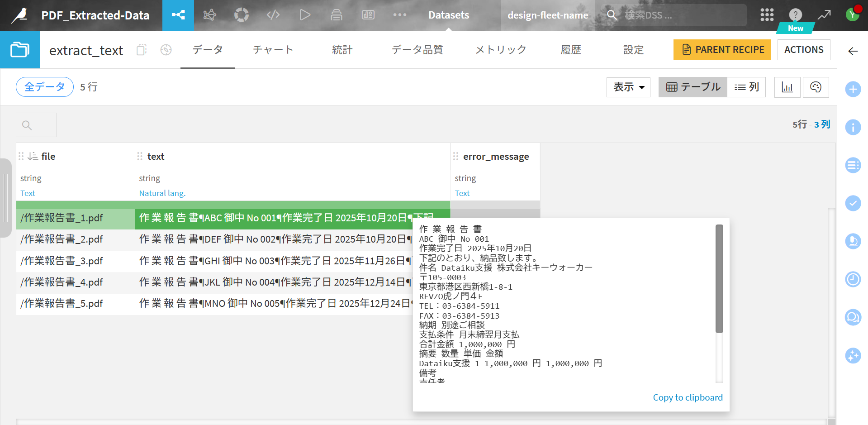Toggle the 全データ sample filter pill
The height and width of the screenshot is (425, 868).
(45, 87)
